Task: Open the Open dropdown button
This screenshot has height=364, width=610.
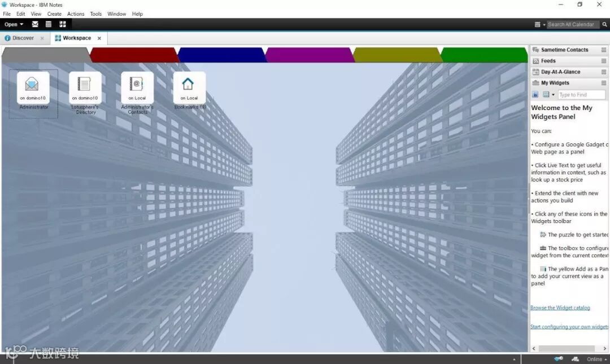Action: pos(14,24)
